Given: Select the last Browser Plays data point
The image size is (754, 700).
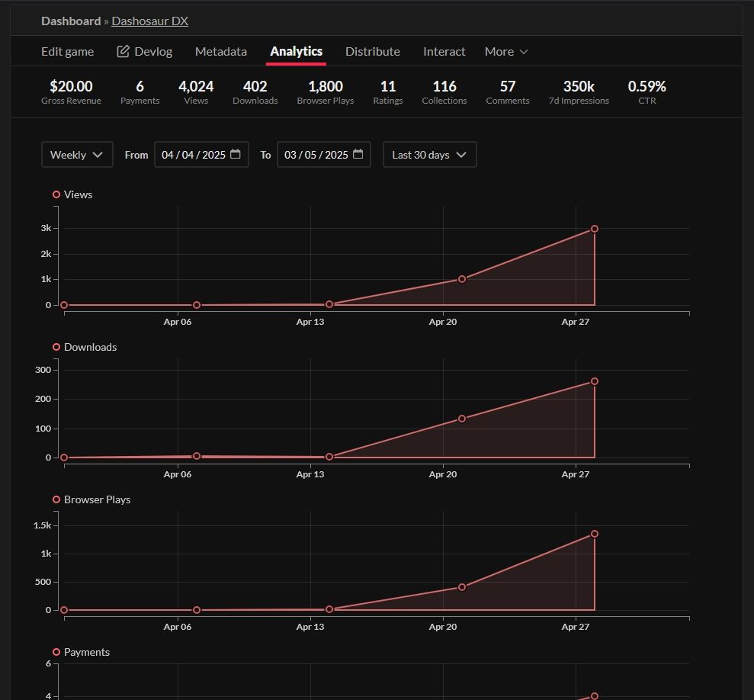Looking at the screenshot, I should point(595,534).
